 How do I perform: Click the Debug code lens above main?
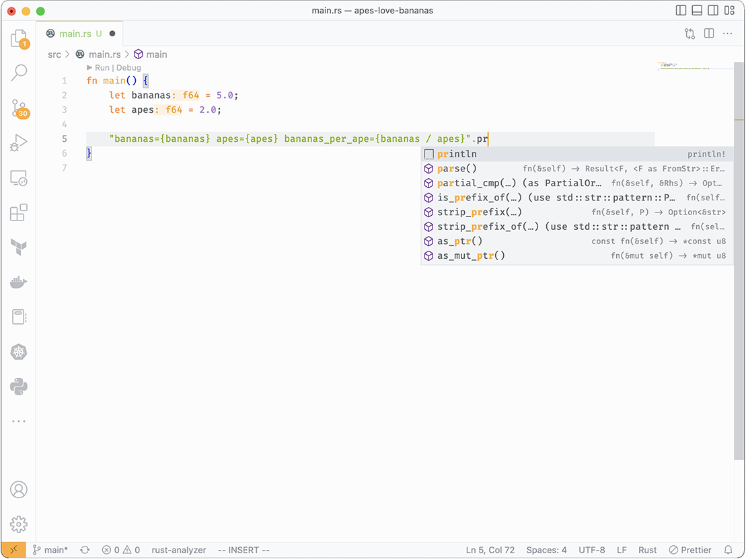[x=128, y=68]
